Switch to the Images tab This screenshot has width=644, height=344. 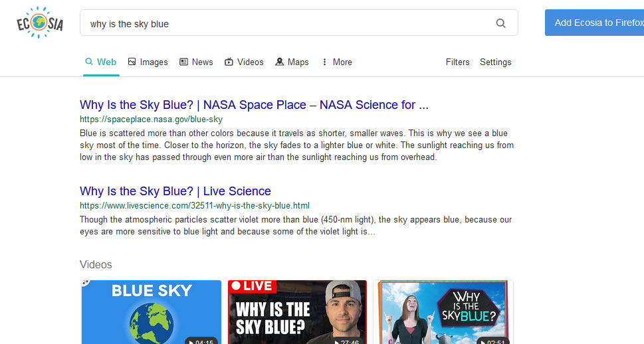pos(148,62)
